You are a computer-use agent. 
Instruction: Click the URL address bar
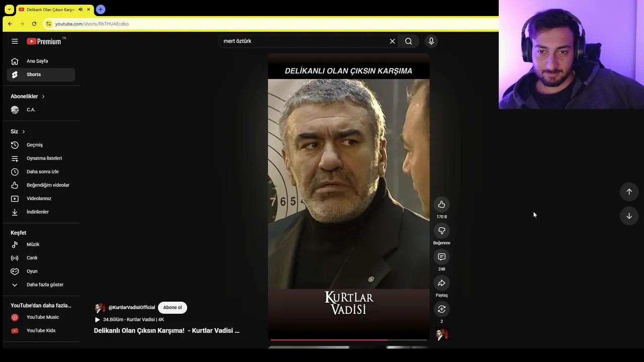(272, 24)
